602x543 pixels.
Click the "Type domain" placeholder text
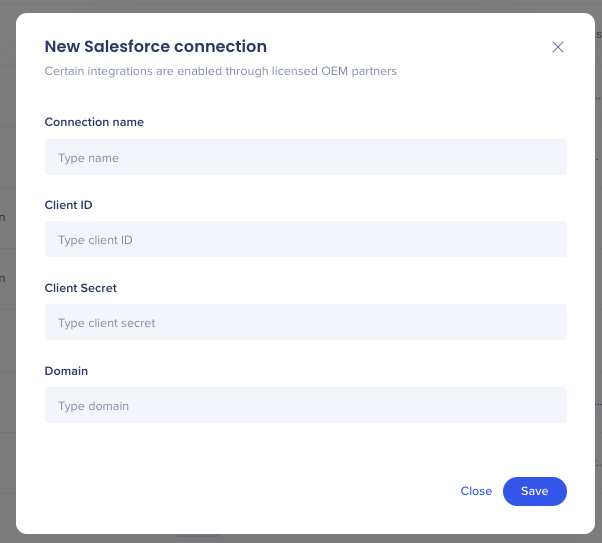coord(93,406)
